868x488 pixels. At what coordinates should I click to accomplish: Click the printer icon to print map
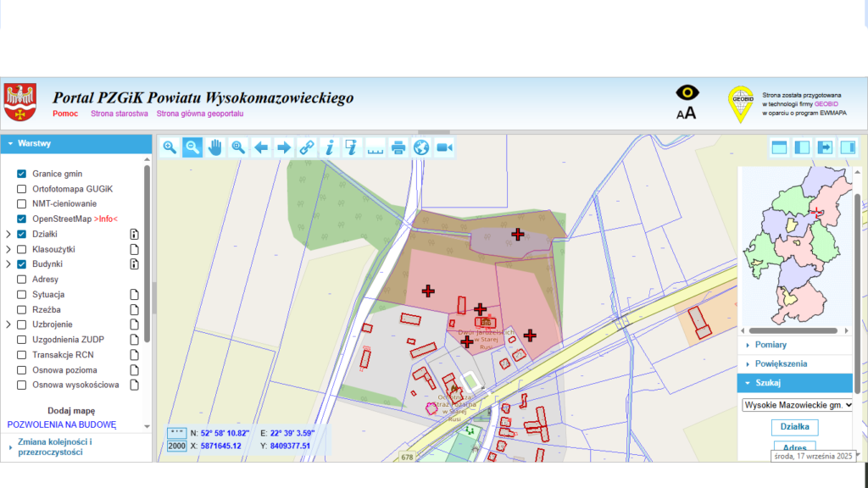(x=398, y=147)
